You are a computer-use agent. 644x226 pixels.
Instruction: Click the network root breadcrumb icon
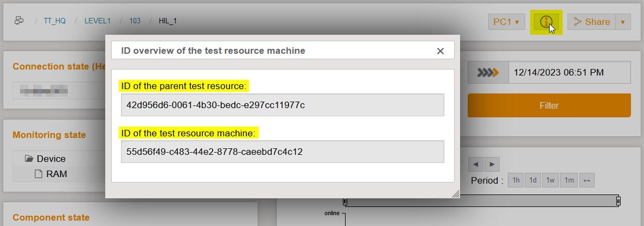20,21
